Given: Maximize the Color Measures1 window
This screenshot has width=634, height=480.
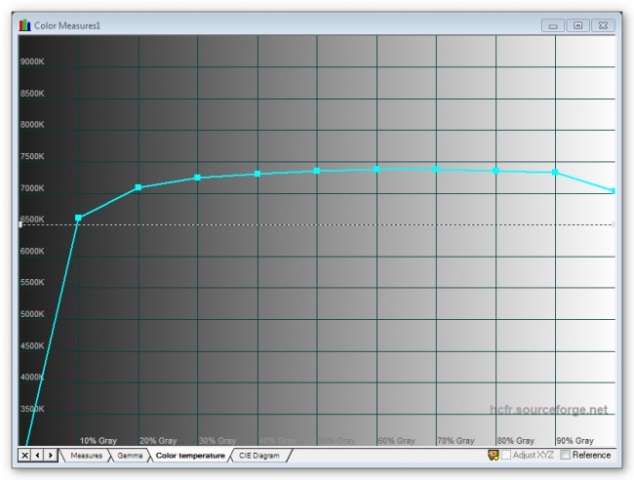Looking at the screenshot, I should pyautogui.click(x=577, y=24).
